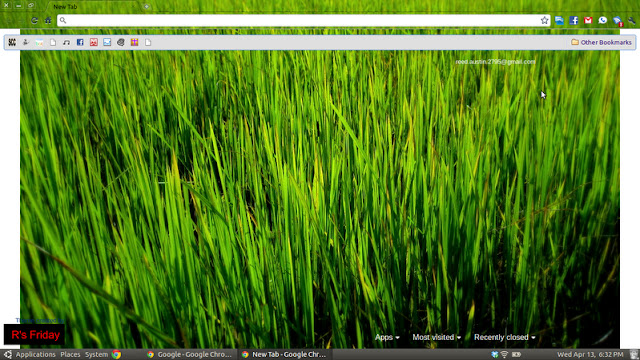Open the last blank page bookmark
This screenshot has width=640, height=360.
tap(148, 42)
